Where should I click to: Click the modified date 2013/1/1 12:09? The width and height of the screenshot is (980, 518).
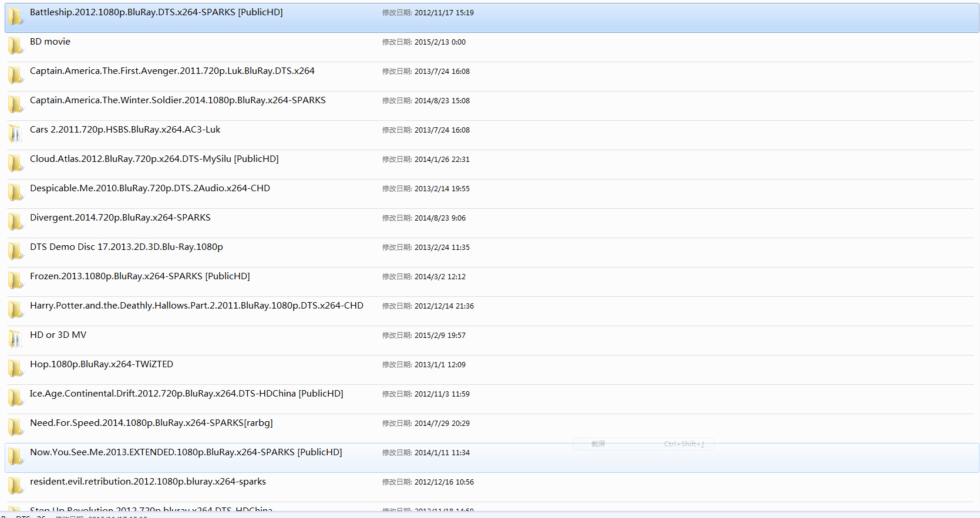click(x=440, y=365)
